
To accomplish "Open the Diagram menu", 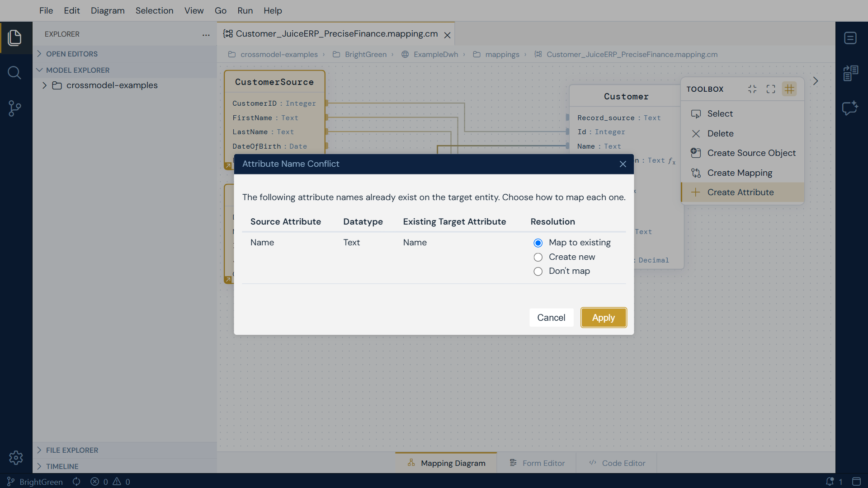I will 108,10.
